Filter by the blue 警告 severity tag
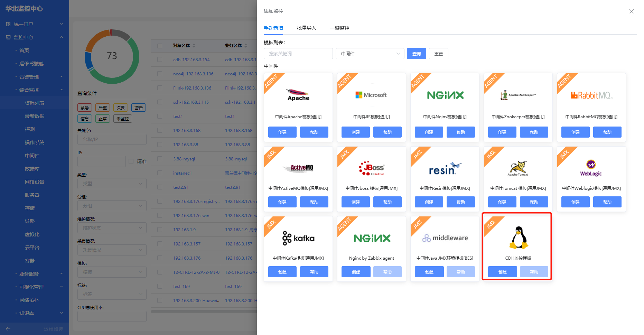Screen dimensions: 644x335 coord(139,108)
